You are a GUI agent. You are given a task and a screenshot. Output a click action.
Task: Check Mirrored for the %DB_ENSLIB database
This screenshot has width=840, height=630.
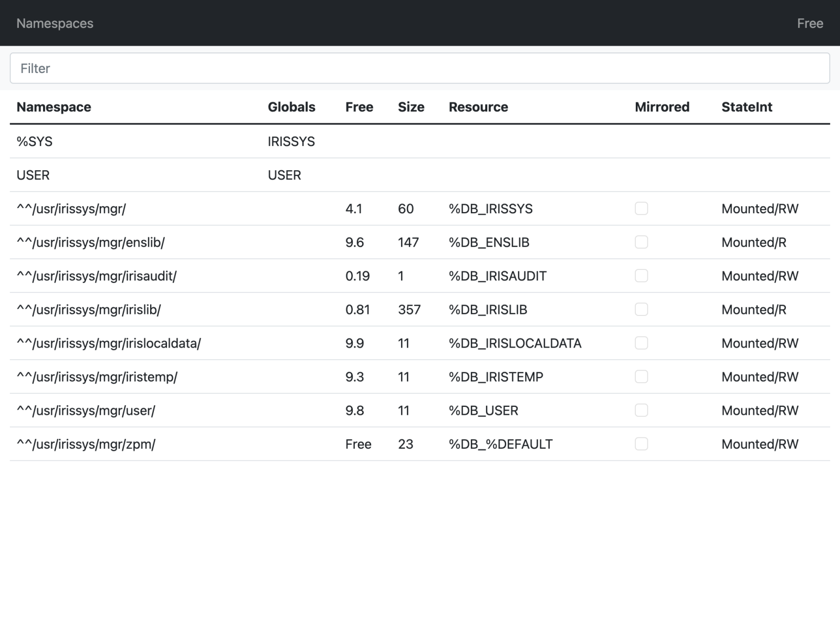click(x=641, y=242)
